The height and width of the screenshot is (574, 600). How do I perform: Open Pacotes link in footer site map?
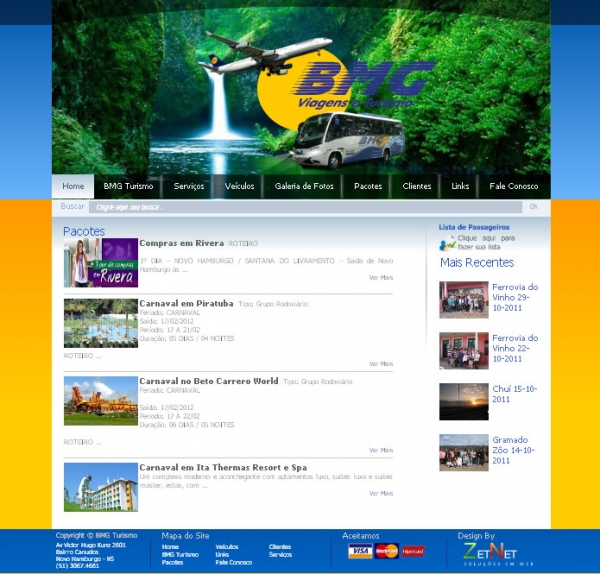coord(172,563)
